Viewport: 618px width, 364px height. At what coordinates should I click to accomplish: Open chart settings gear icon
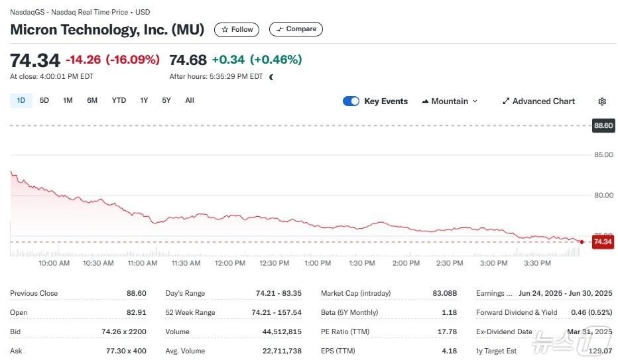[602, 101]
